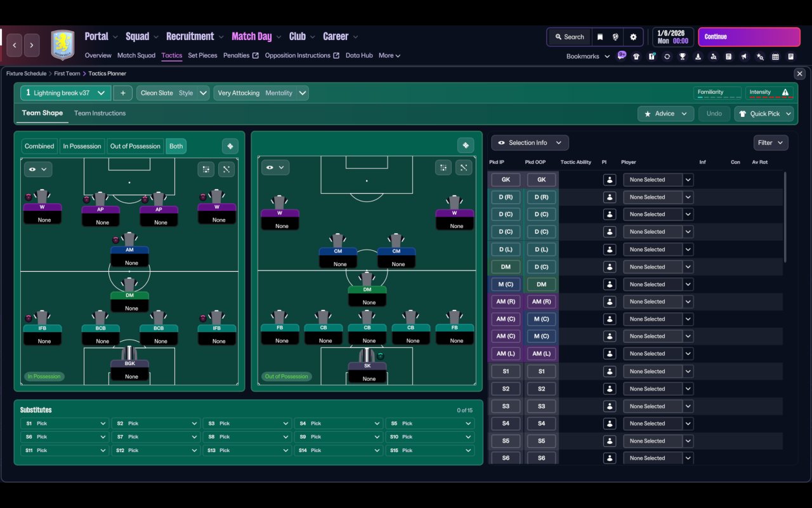The image size is (812, 508).
Task: Click the world globe icon near Search
Action: pyautogui.click(x=615, y=37)
